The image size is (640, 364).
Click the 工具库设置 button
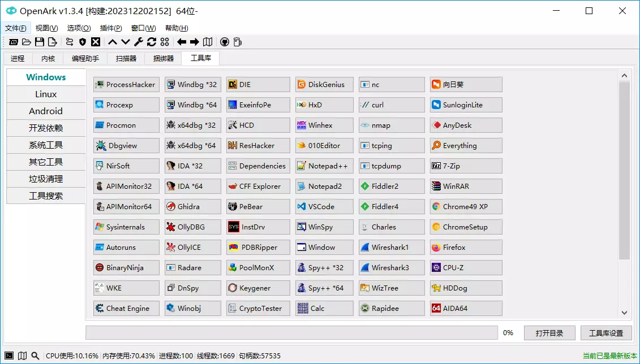tap(606, 333)
